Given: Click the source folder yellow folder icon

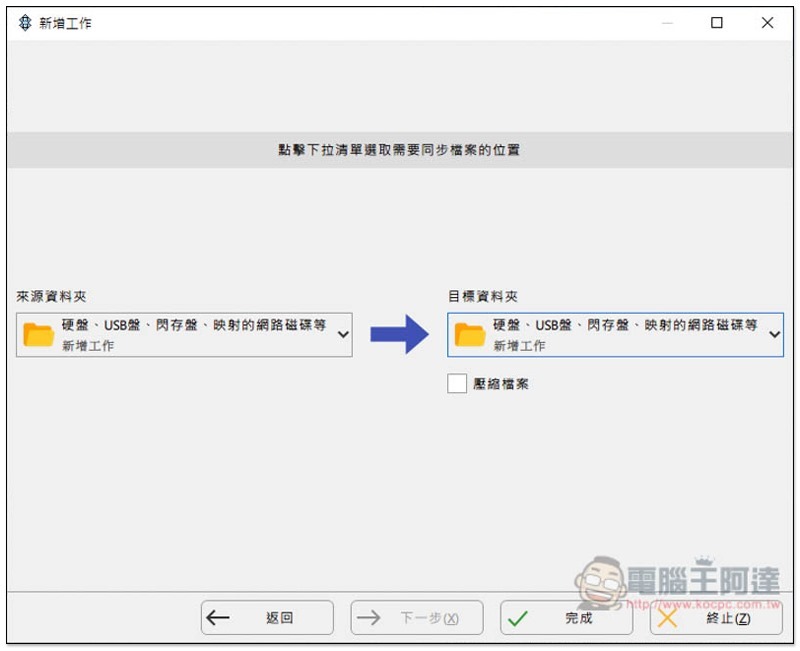Looking at the screenshot, I should (39, 335).
